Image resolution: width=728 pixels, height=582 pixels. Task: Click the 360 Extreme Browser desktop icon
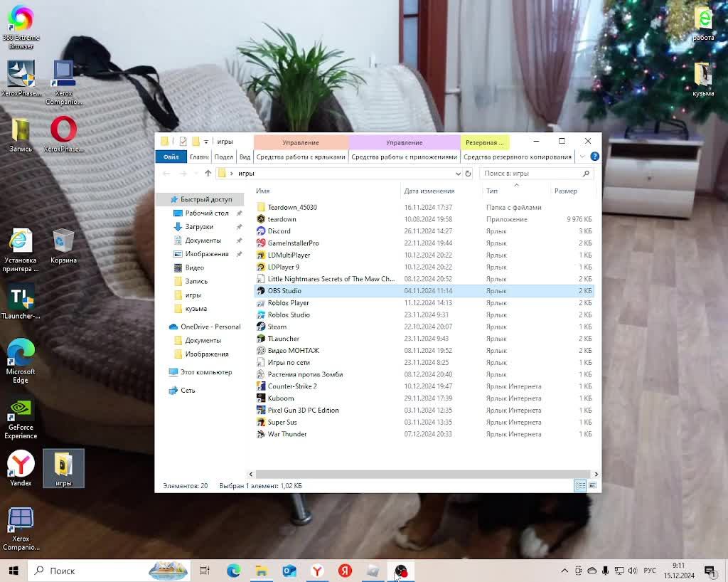pyautogui.click(x=21, y=27)
